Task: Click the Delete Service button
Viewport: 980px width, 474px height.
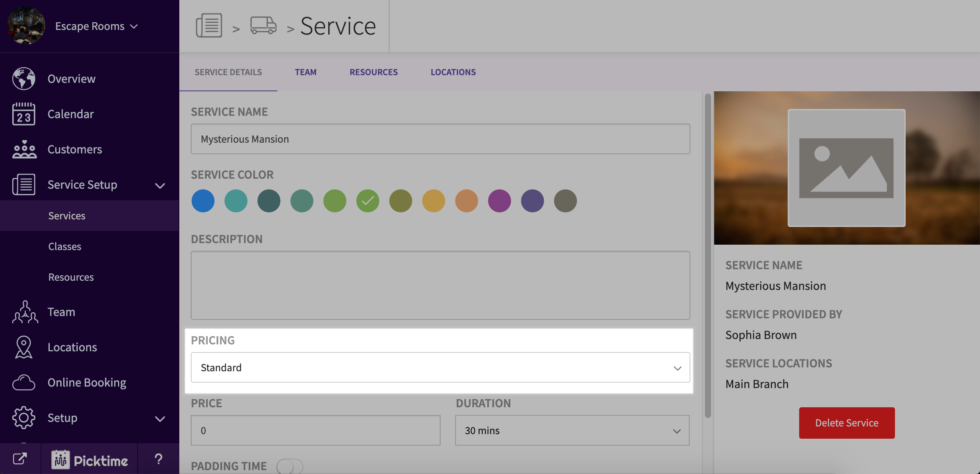Action: (x=847, y=423)
